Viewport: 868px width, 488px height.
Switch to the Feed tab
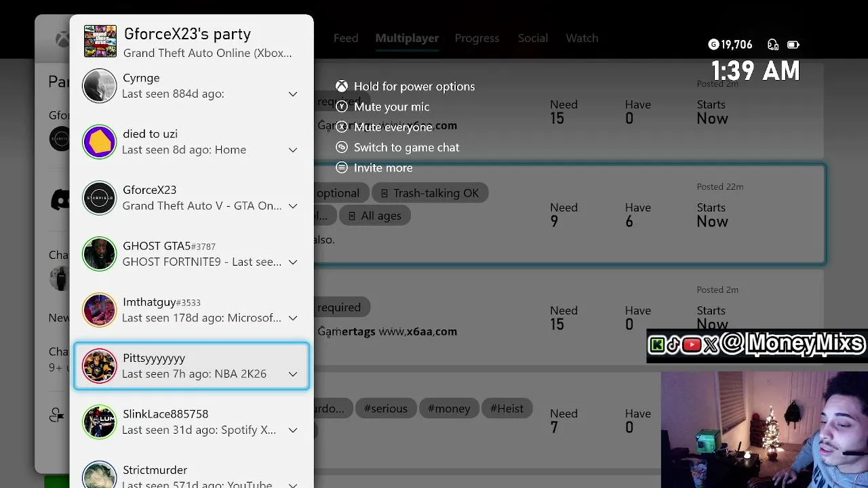[346, 38]
